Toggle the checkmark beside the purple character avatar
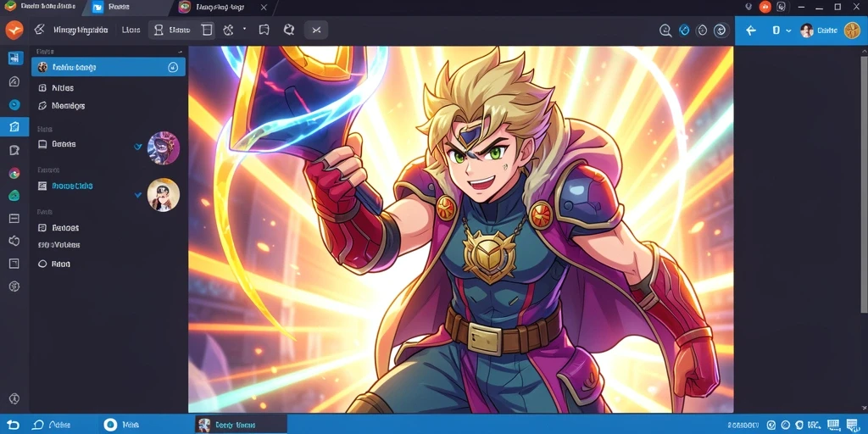Viewport: 868px width, 434px height. (x=138, y=147)
